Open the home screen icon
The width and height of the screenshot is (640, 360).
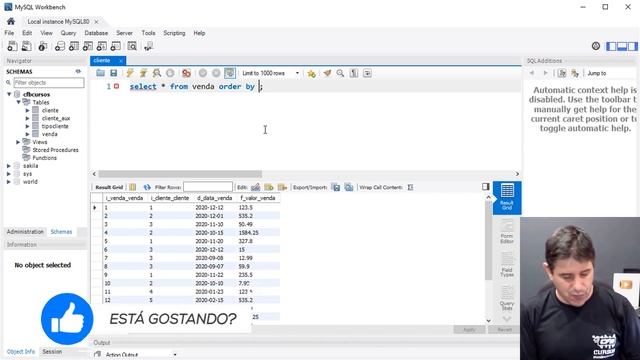click(11, 21)
